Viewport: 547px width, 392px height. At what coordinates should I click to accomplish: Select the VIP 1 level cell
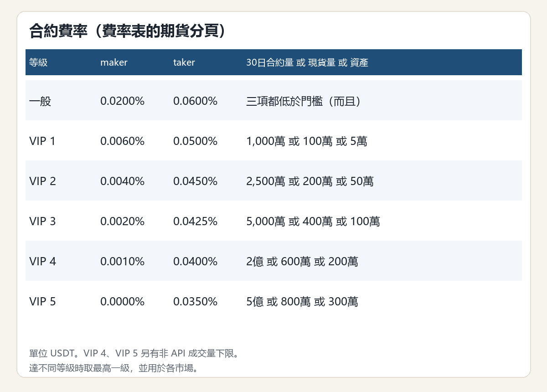pos(42,141)
